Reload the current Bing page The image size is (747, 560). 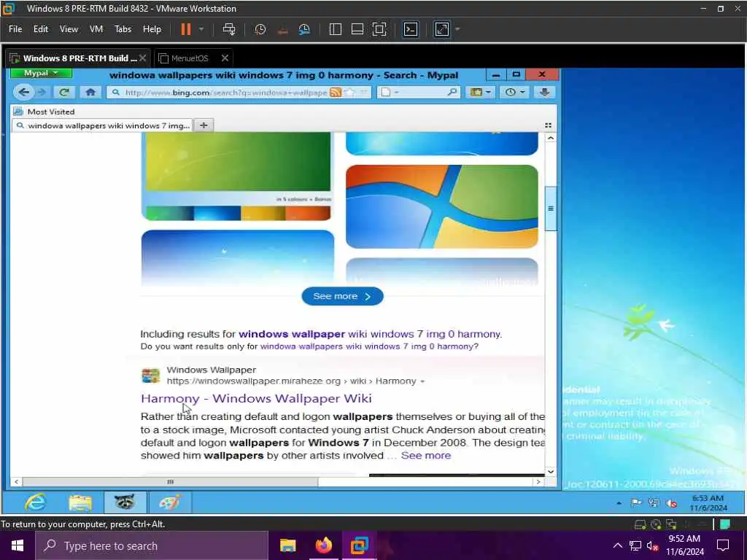pos(64,92)
